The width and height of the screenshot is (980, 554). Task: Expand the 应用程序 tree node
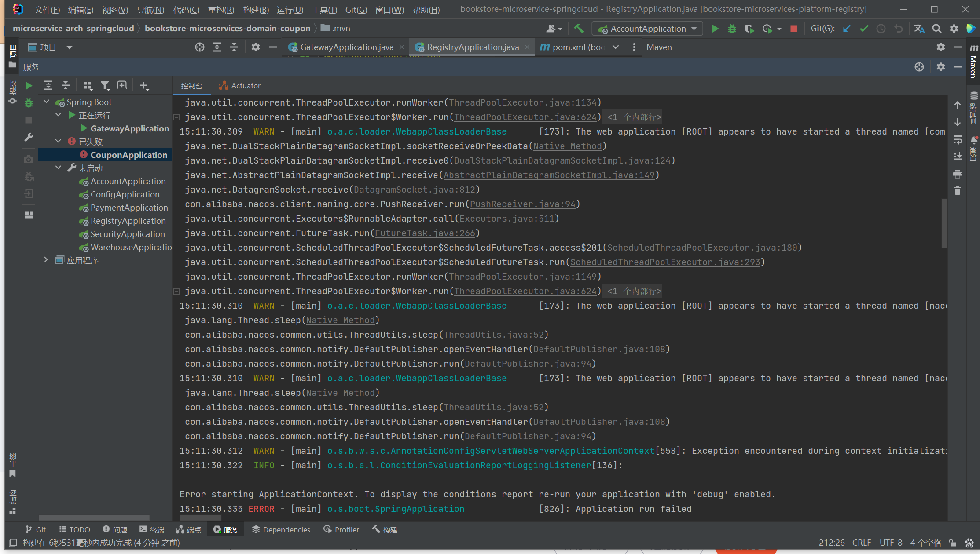[x=46, y=260]
